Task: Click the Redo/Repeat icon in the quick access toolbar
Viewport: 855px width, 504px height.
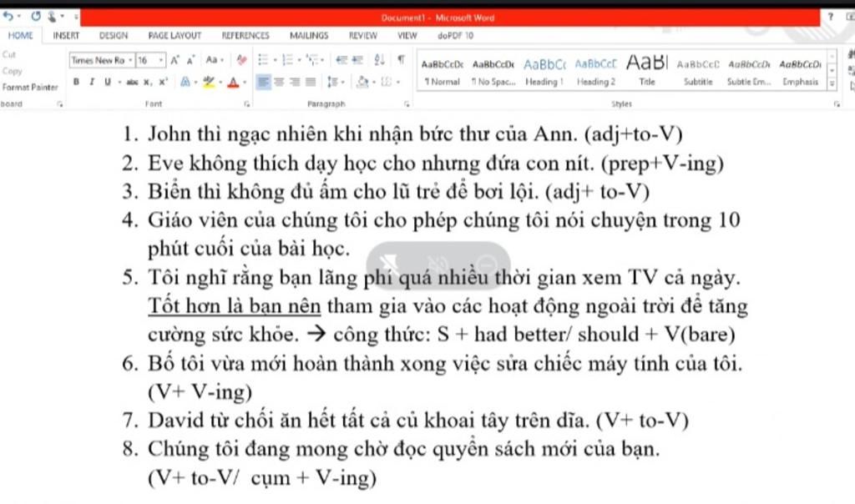Action: tap(36, 17)
